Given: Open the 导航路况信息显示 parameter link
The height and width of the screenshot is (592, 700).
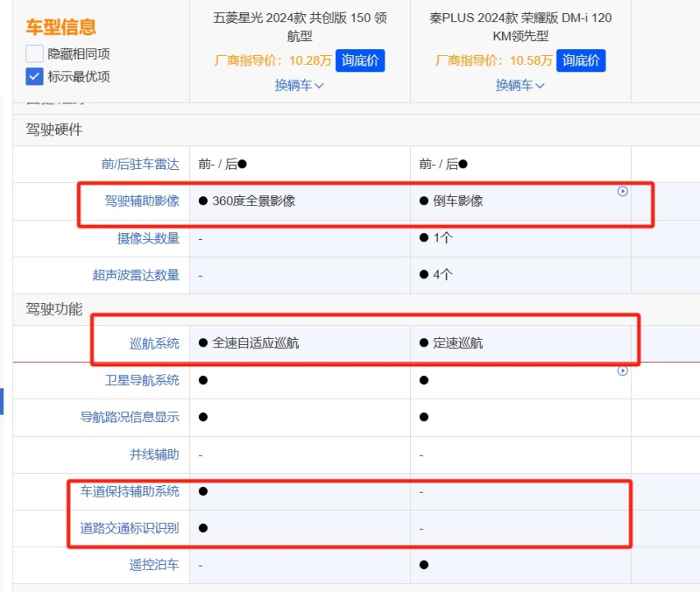Looking at the screenshot, I should click(x=130, y=417).
